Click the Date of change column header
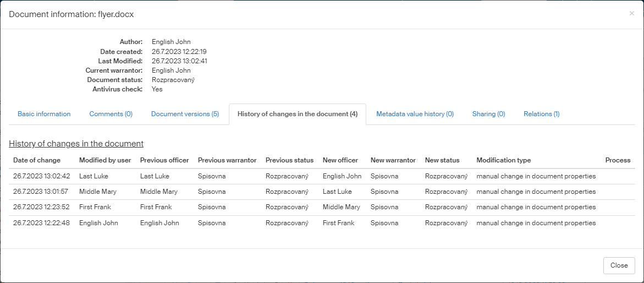The height and width of the screenshot is (283, 644). click(37, 160)
